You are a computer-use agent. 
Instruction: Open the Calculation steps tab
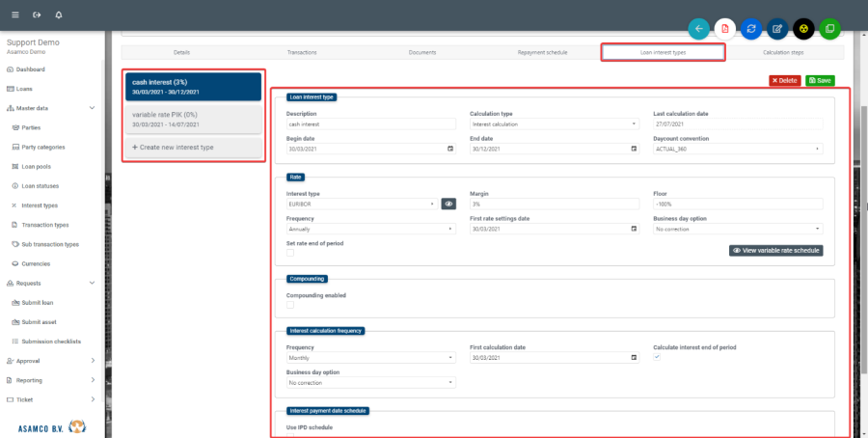783,52
